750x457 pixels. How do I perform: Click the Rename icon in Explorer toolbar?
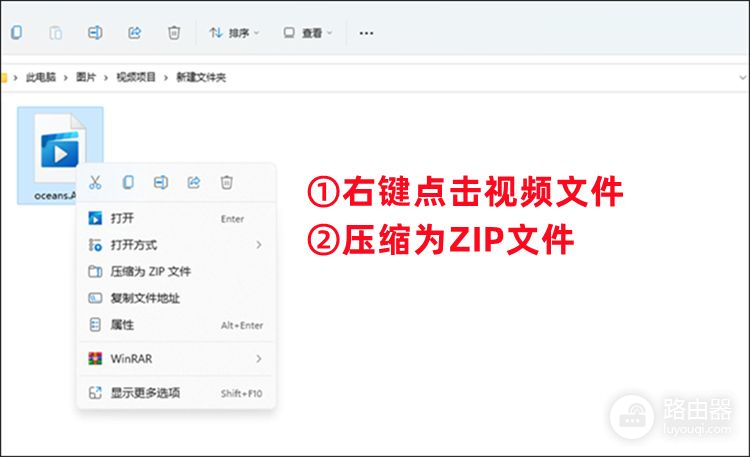pos(95,33)
